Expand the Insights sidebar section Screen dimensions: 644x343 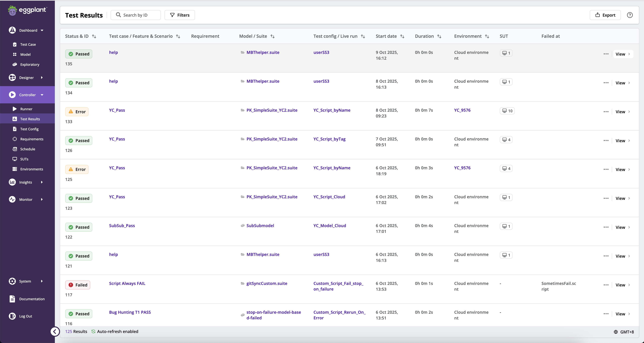point(42,182)
